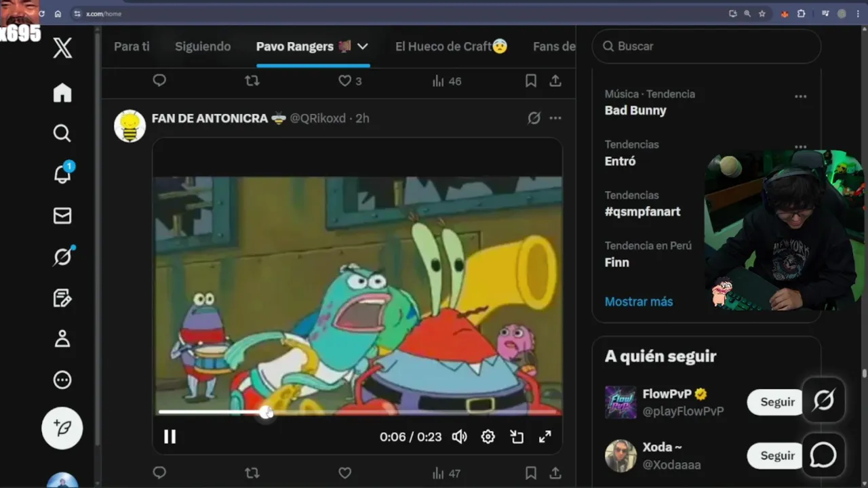Mute the video sound
868x488 pixels.
pyautogui.click(x=460, y=436)
